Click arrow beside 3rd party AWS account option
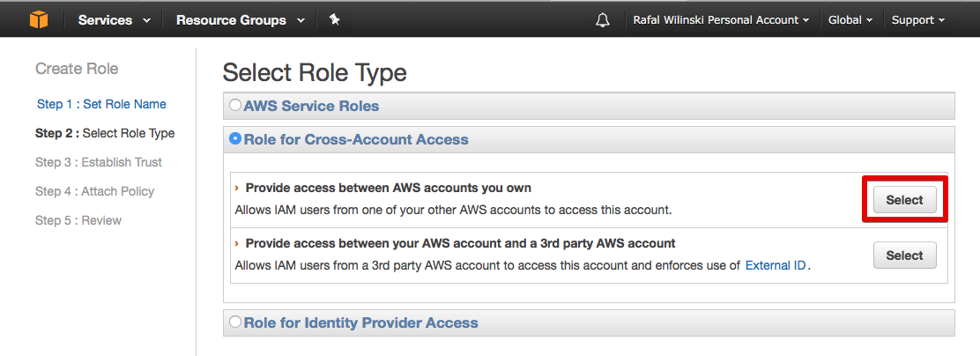980x356 pixels. click(x=237, y=243)
